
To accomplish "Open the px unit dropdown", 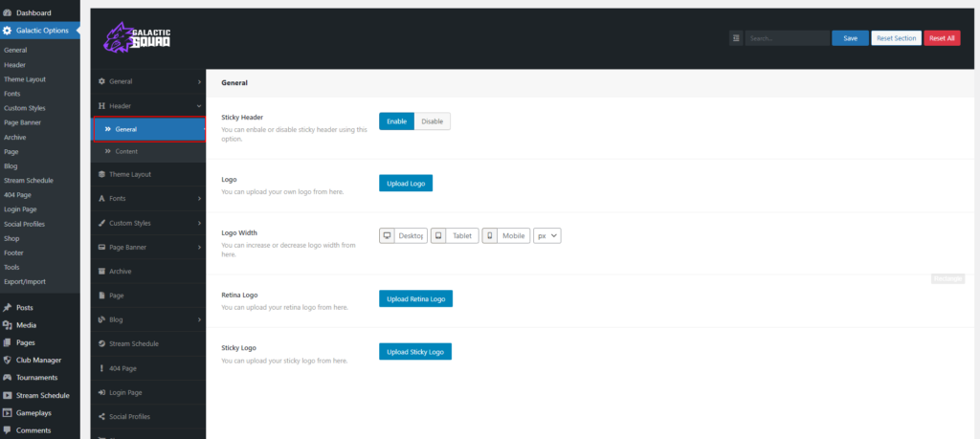I will (x=546, y=236).
